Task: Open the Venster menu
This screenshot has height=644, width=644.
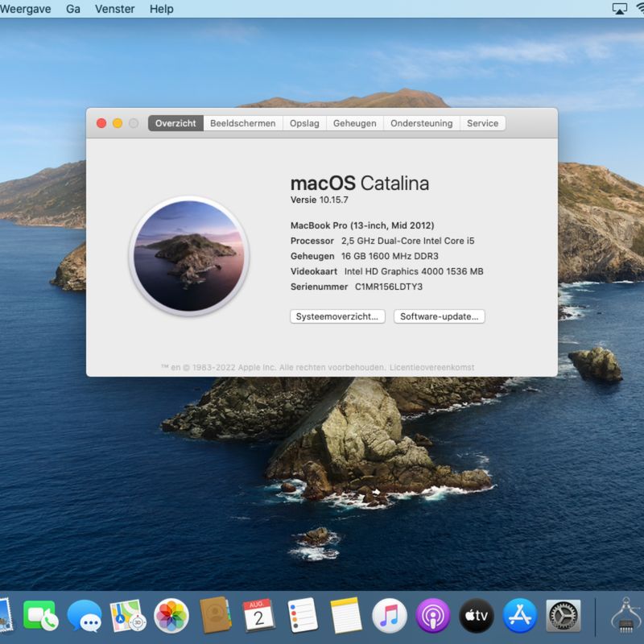Action: tap(114, 9)
